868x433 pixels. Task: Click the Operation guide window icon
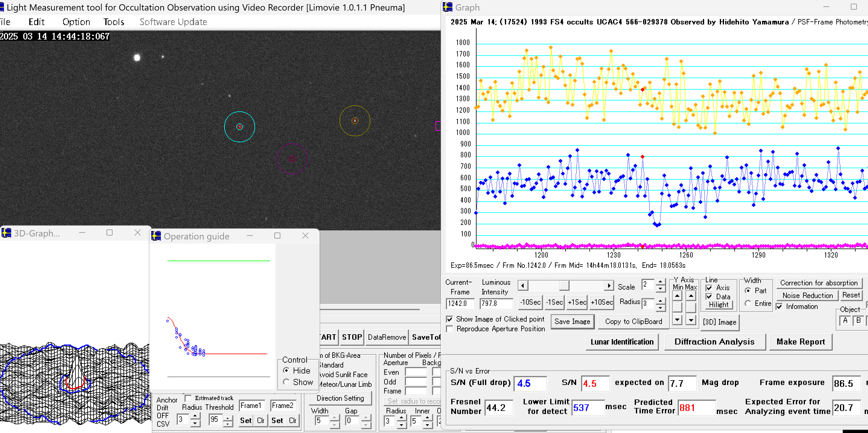[156, 236]
